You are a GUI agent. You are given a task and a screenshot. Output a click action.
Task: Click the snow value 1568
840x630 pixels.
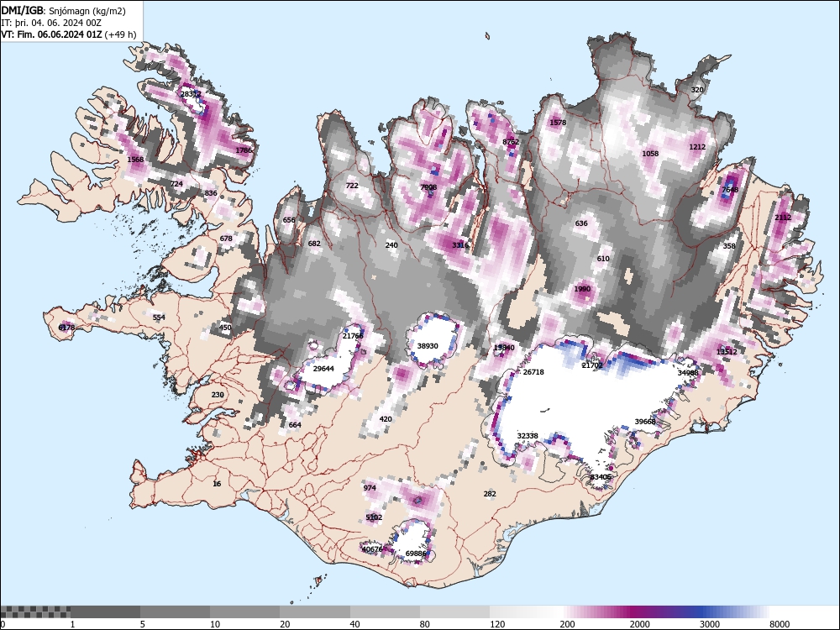[135, 160]
